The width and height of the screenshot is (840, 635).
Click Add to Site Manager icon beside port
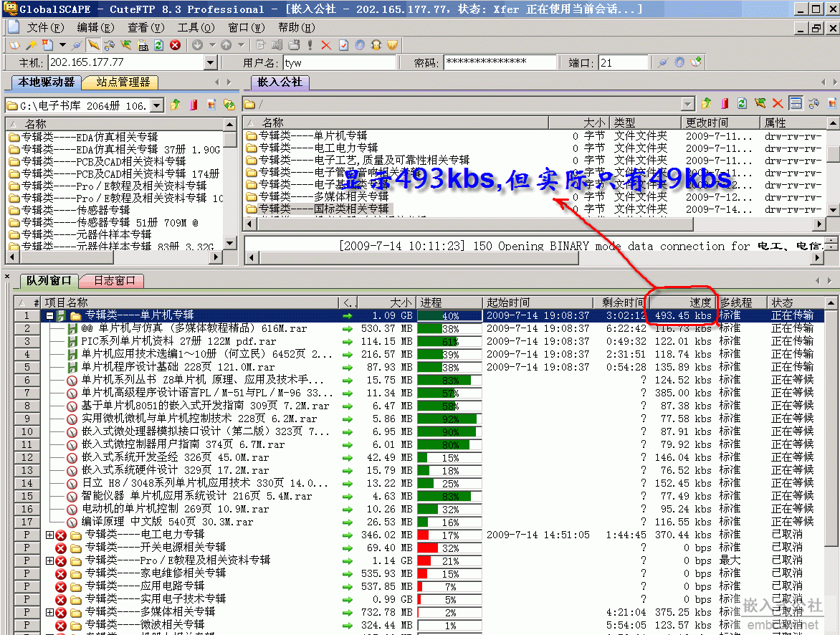696,62
